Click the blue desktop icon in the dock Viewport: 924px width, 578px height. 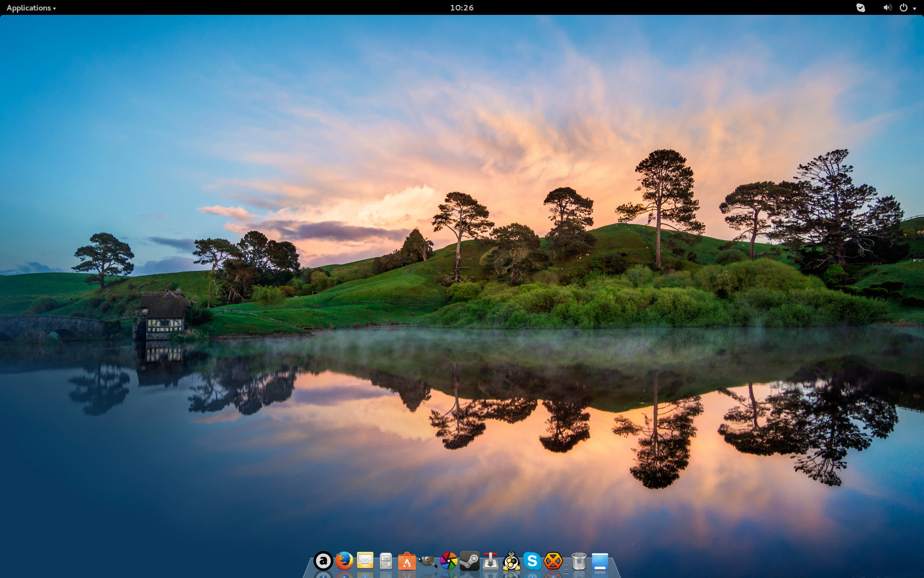pyautogui.click(x=599, y=561)
